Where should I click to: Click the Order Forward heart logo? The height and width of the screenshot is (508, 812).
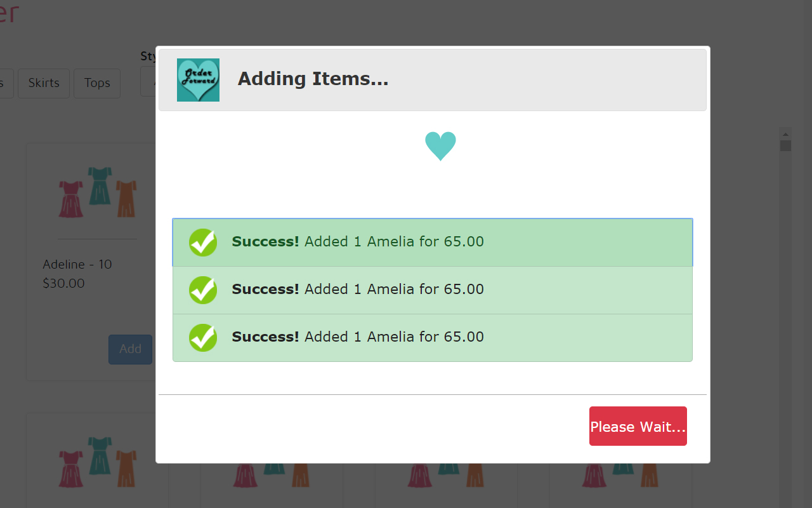198,79
